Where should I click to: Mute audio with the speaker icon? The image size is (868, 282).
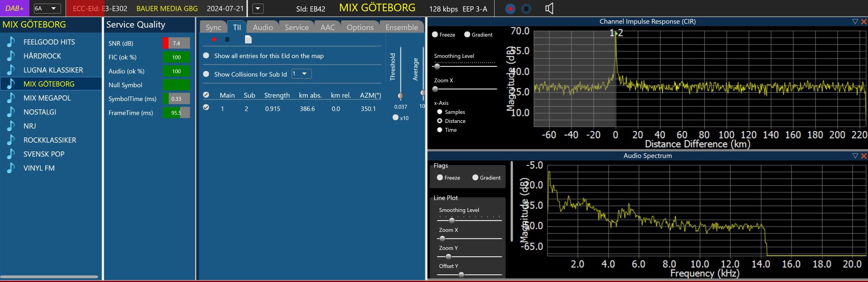tap(549, 9)
